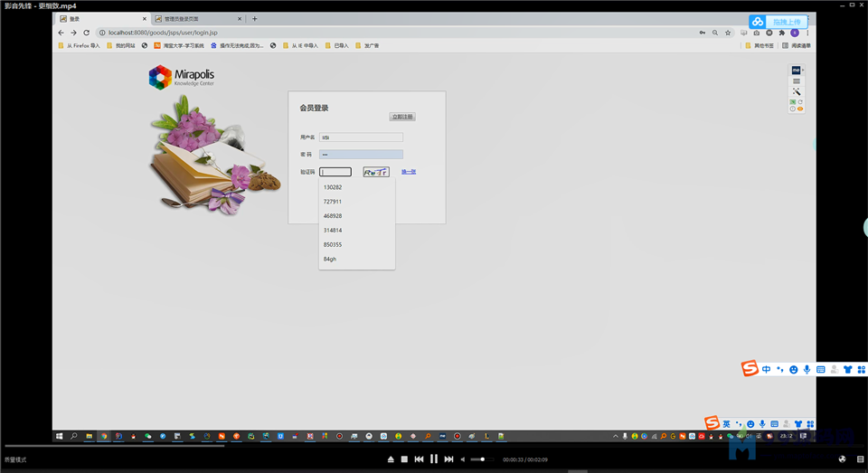Click the zoom magnifier icon in address bar
The width and height of the screenshot is (868, 473).
click(715, 33)
